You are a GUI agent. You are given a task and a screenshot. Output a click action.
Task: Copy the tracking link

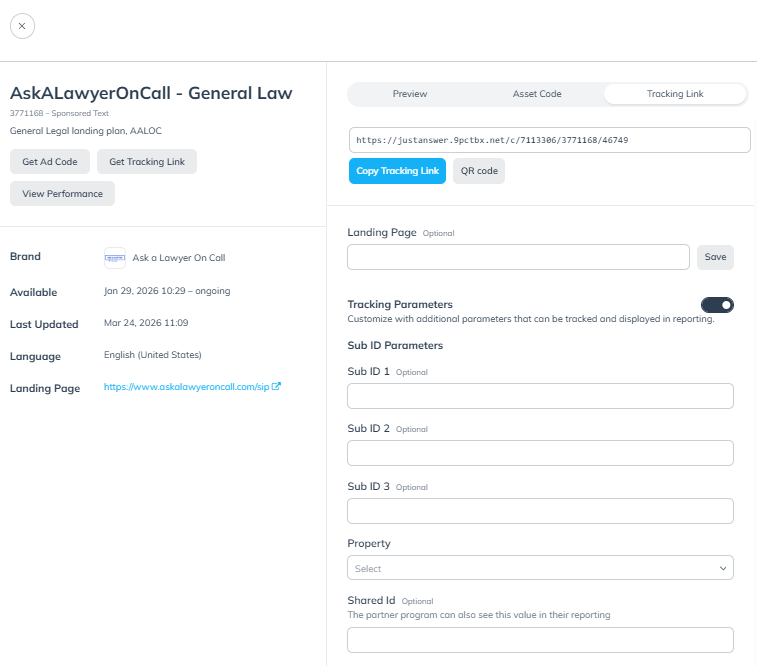click(397, 171)
